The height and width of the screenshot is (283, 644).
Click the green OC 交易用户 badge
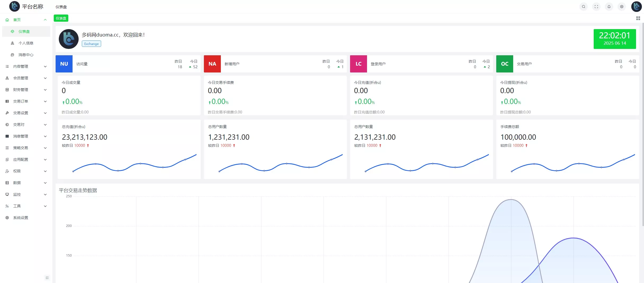coord(505,64)
